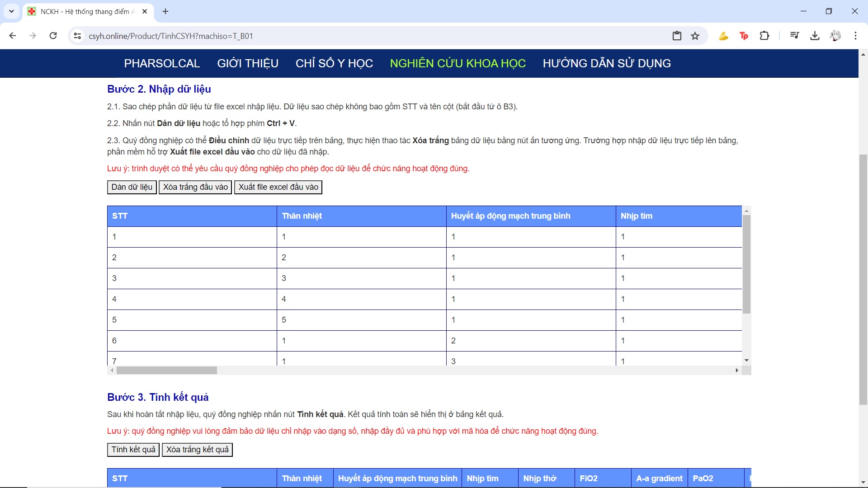Open the browser profile avatar
The image size is (868, 488).
tap(835, 36)
